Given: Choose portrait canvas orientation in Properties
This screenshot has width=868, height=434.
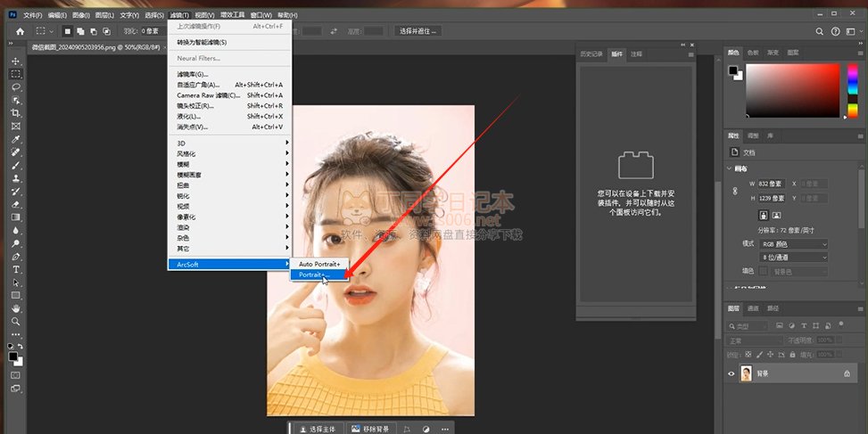Looking at the screenshot, I should click(765, 216).
